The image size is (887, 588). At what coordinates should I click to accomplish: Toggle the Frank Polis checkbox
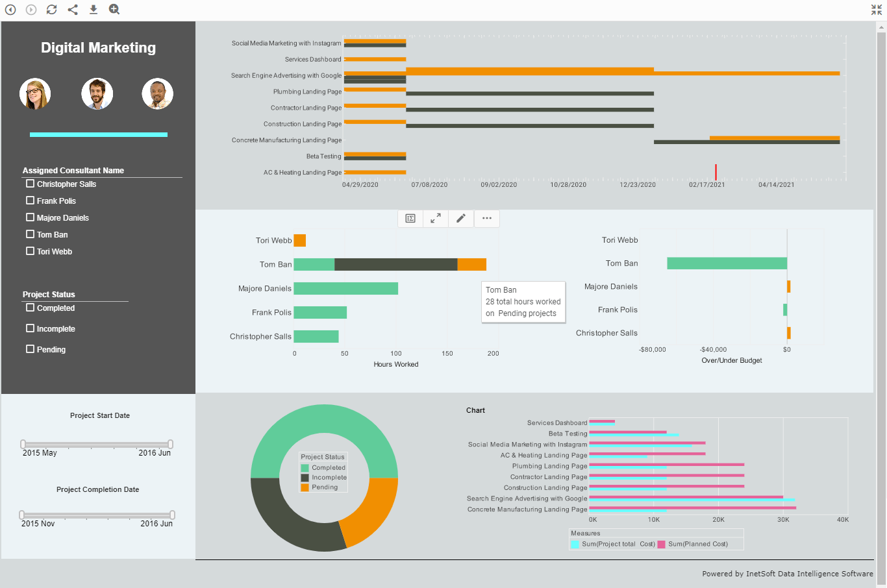coord(30,201)
